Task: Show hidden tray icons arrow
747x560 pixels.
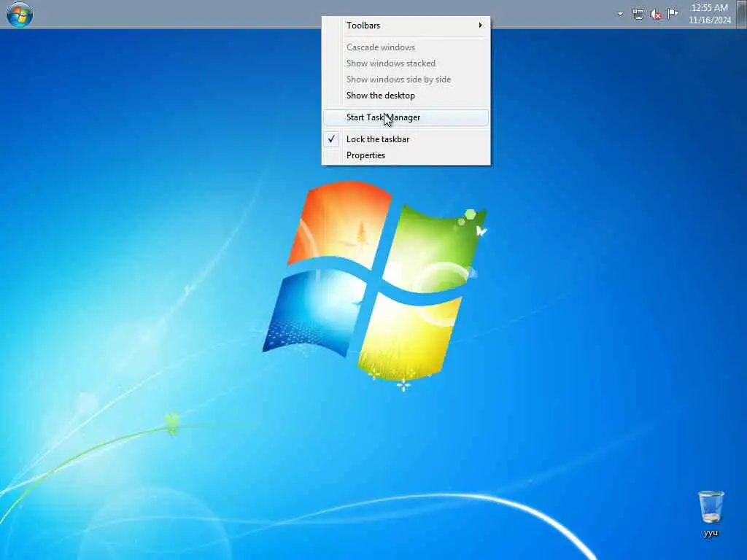Action: 620,14
